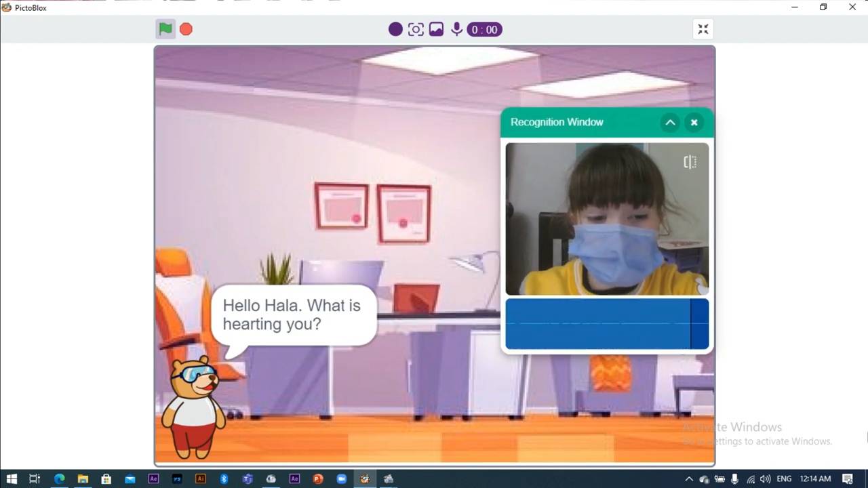Select the microphone icon in the toolbar

tap(456, 29)
